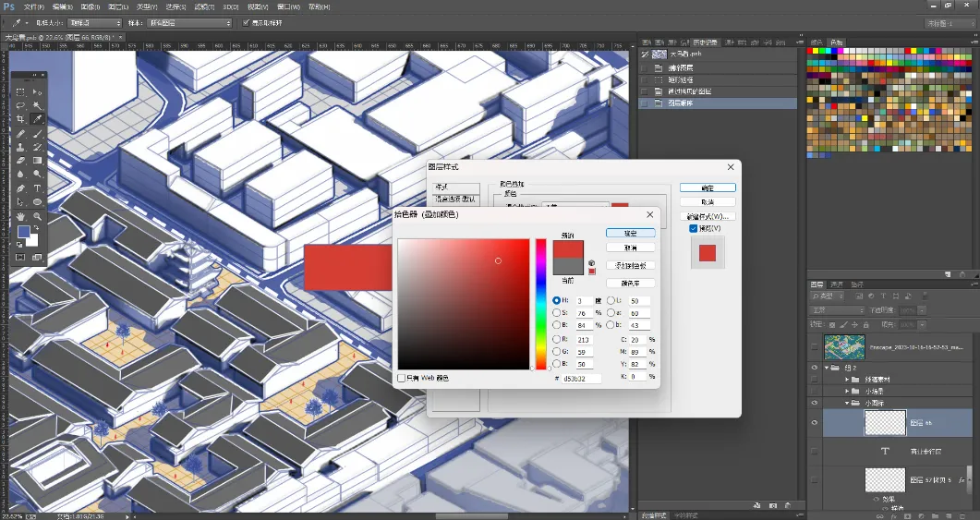
Task: Enable the Only Web Colors checkbox
Action: point(401,378)
